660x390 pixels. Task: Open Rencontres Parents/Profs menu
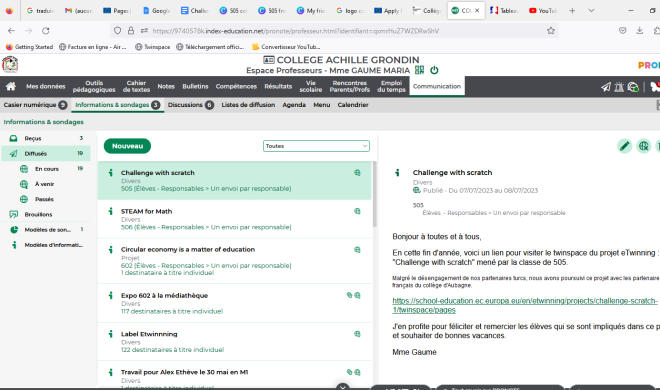pos(349,86)
